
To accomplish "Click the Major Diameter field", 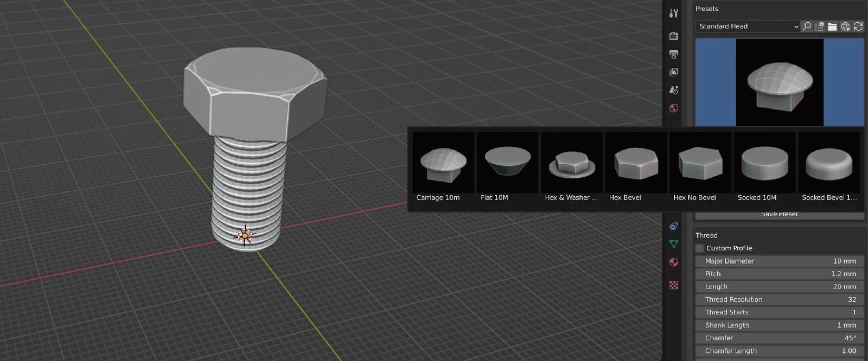I will click(x=780, y=261).
